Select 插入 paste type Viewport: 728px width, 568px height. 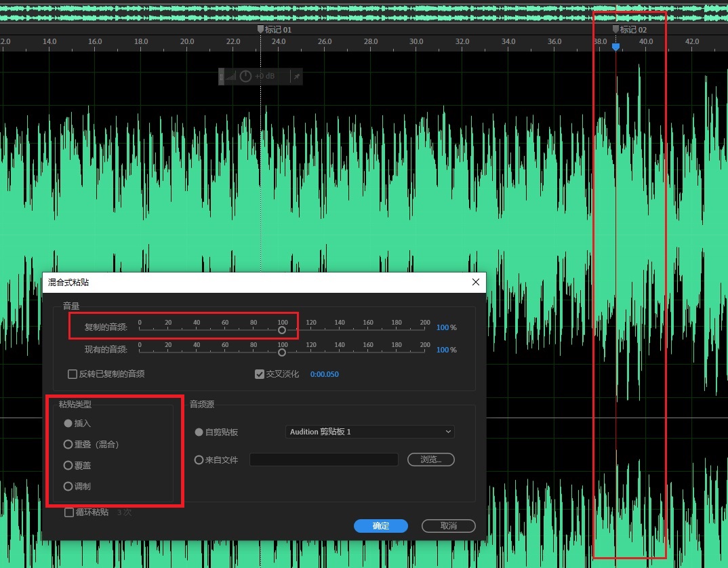click(x=68, y=424)
